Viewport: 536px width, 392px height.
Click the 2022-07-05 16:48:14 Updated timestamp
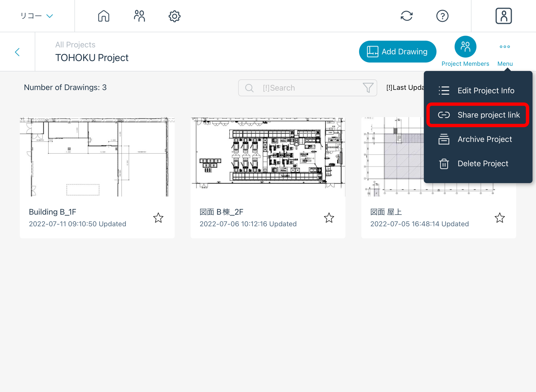click(419, 224)
